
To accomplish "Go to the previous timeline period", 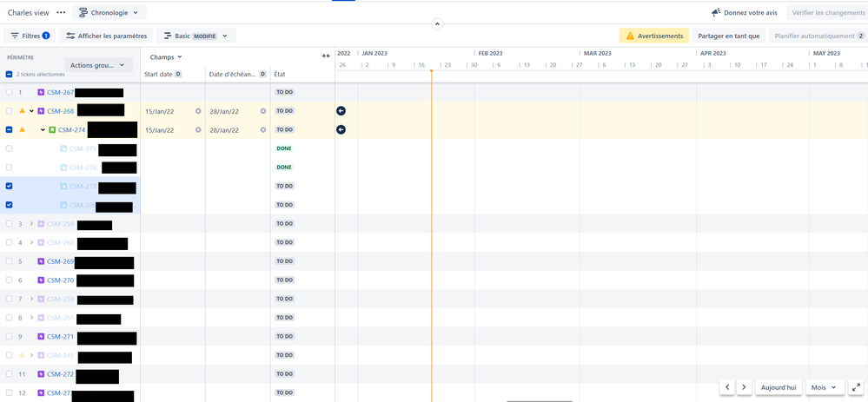I will click(727, 387).
